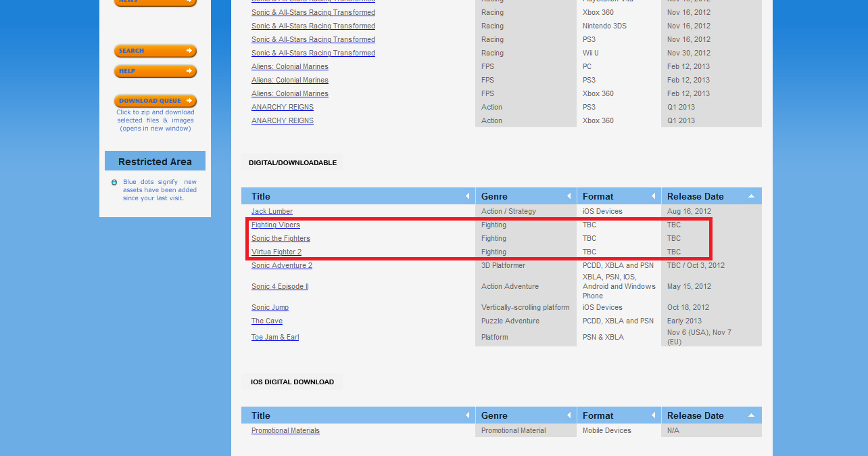Open the Sonic the Fighters link

[281, 238]
